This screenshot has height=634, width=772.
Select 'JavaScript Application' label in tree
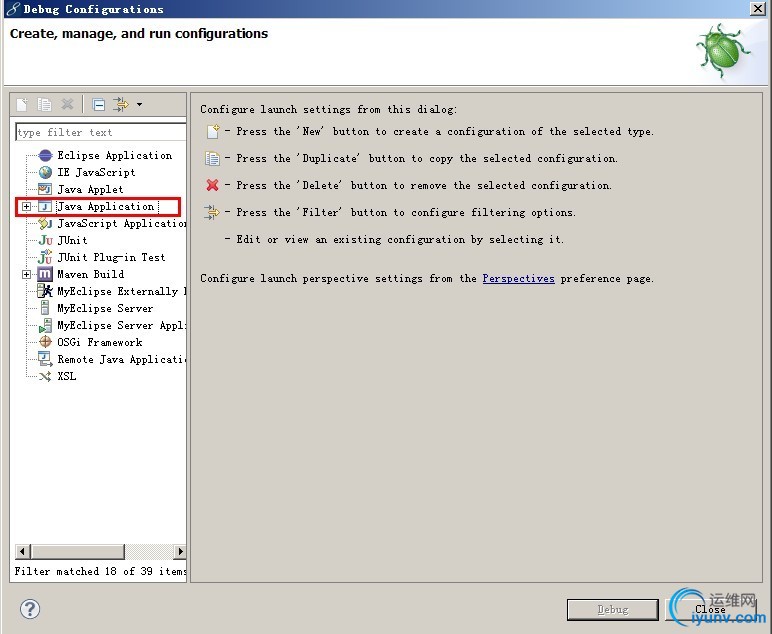122,223
